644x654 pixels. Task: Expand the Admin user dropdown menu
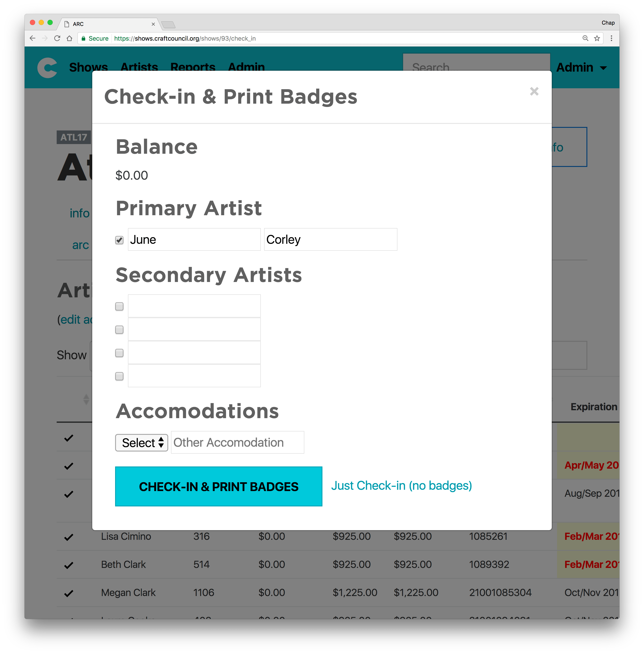(581, 68)
